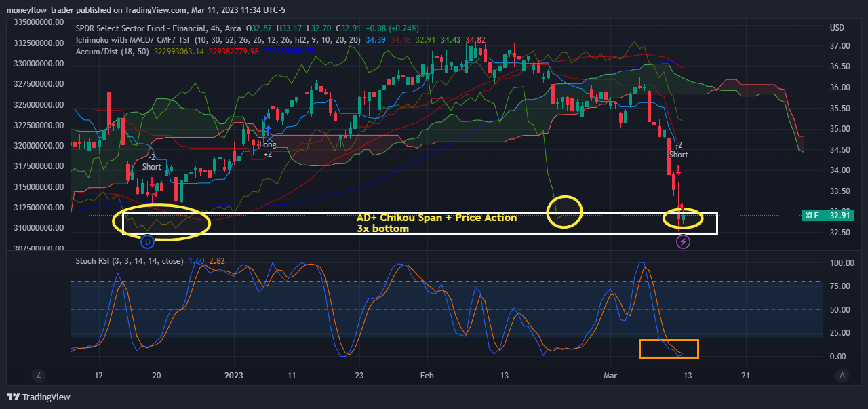
Task: Click the AD+ Chikou Span annotation text
Action: [x=437, y=218]
